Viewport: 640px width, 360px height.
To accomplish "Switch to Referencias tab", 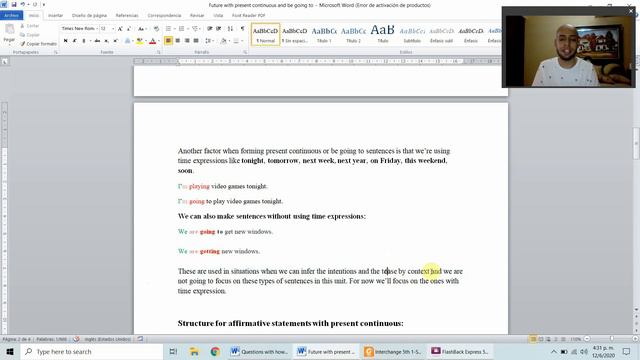I will [x=127, y=16].
